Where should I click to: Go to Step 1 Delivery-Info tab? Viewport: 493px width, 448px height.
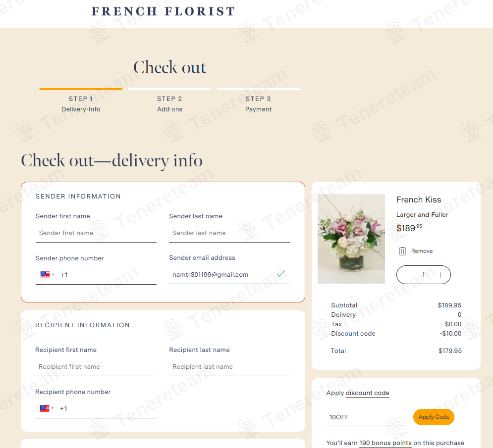[81, 103]
